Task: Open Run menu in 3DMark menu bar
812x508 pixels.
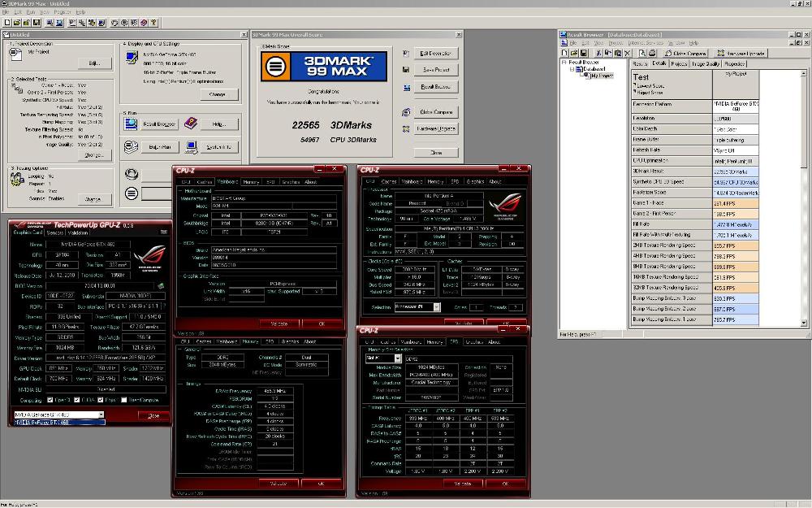Action: [x=31, y=12]
